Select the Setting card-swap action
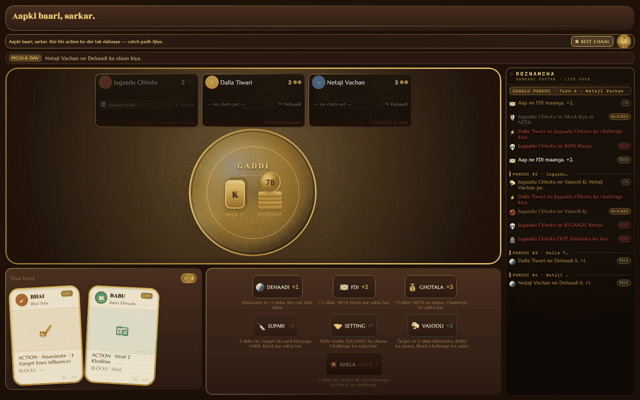 [354, 325]
